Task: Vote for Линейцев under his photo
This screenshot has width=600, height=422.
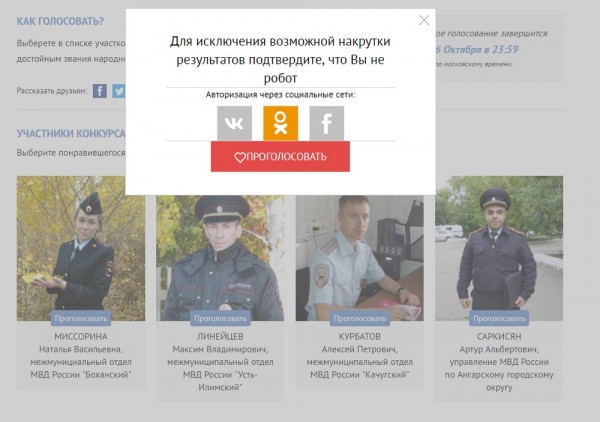Action: tap(220, 318)
